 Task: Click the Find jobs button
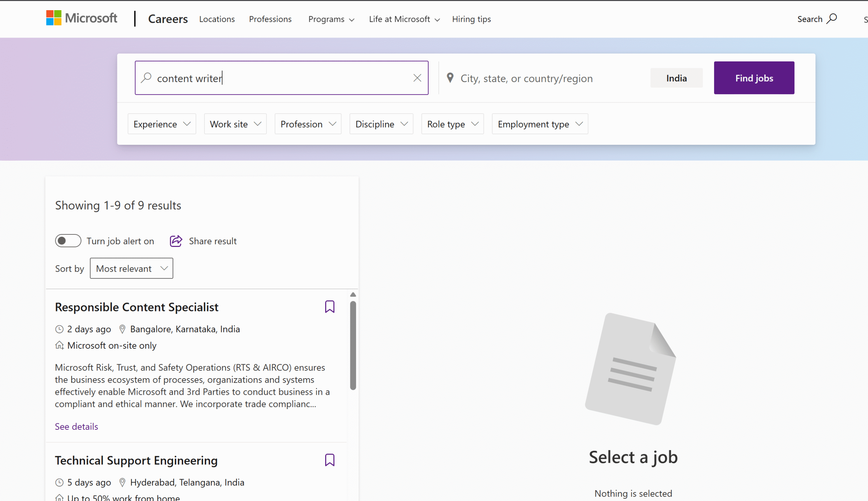coord(754,78)
